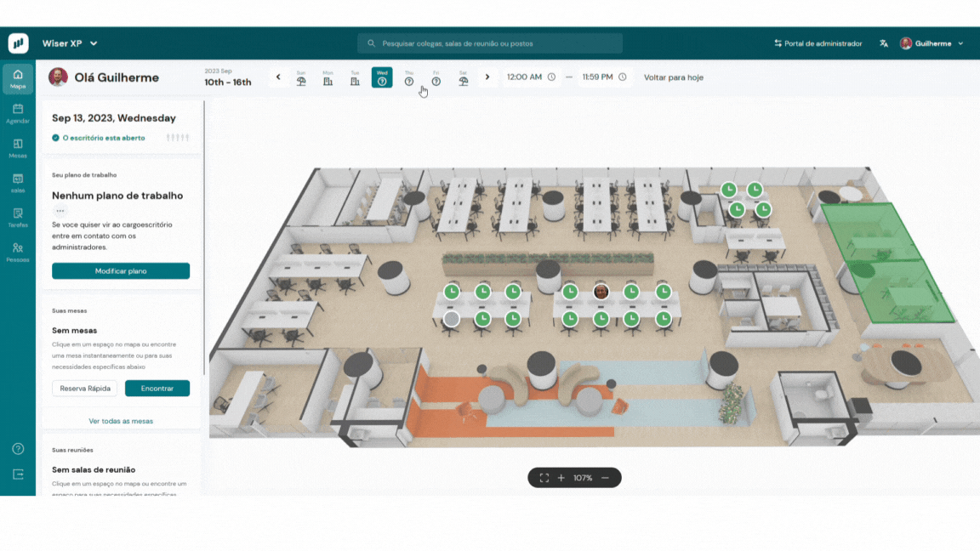
Task: Click the Guilherme profile photo by greeting
Action: tap(58, 77)
